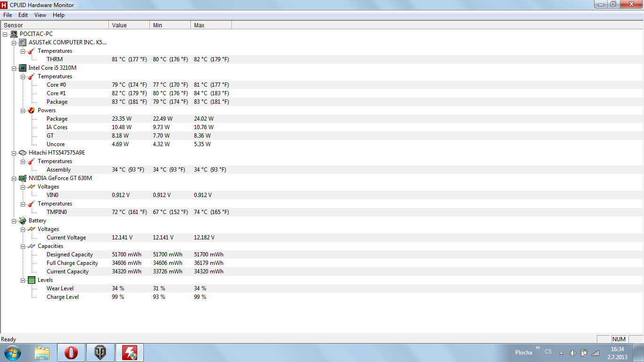Screen dimensions: 644x362
Task: Click the green Levels icon
Action: (x=32, y=280)
